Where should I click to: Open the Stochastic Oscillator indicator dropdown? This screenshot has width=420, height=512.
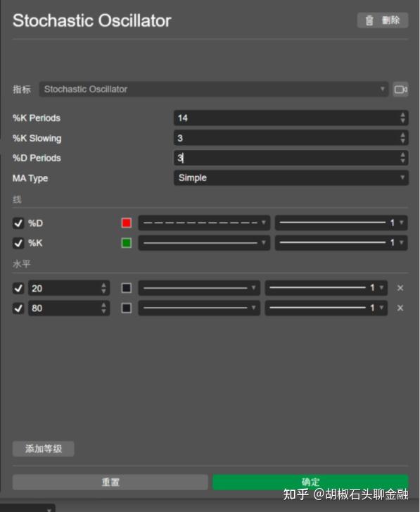(214, 89)
